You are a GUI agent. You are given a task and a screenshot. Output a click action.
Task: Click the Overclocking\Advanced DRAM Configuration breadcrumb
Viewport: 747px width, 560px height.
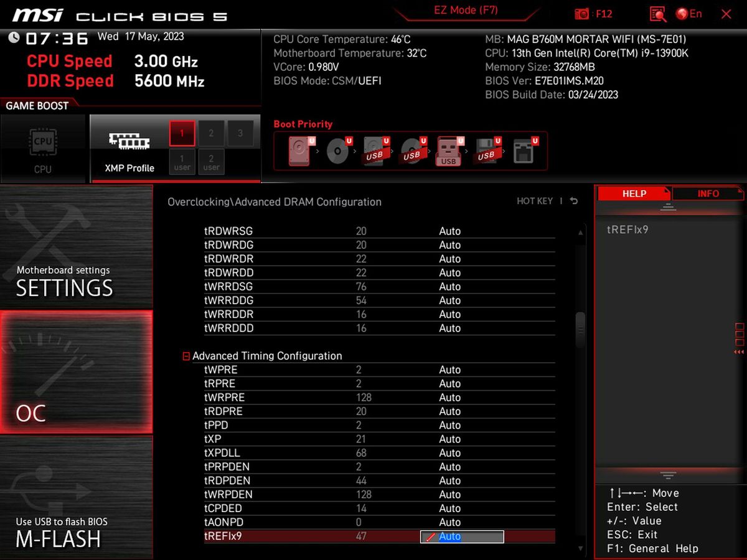pos(275,202)
